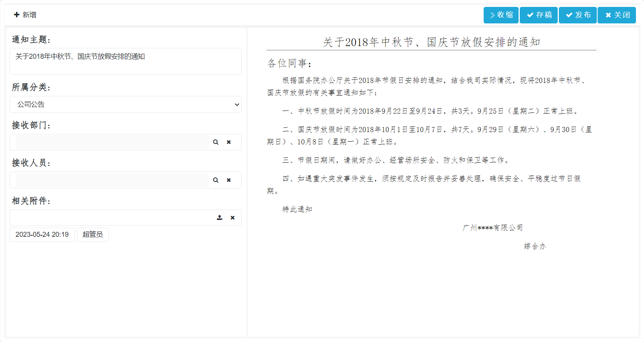Click the 超管员 author label
Screen dimensions: 644x342
click(93, 235)
